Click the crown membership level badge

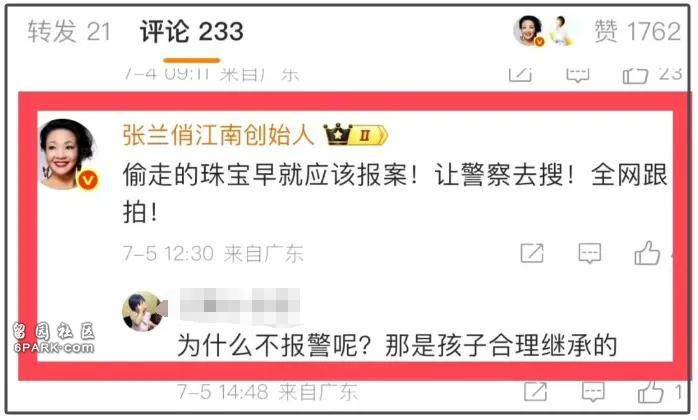355,135
